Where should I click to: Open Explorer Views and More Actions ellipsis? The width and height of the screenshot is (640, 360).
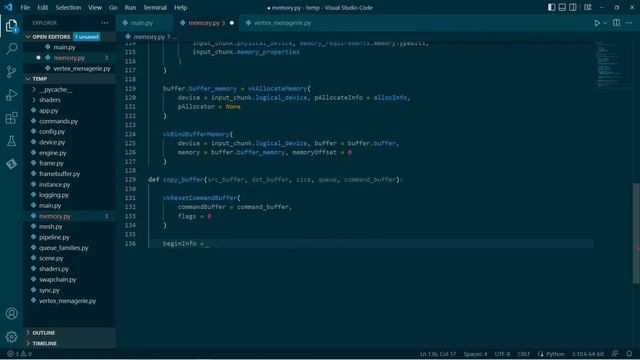point(105,23)
